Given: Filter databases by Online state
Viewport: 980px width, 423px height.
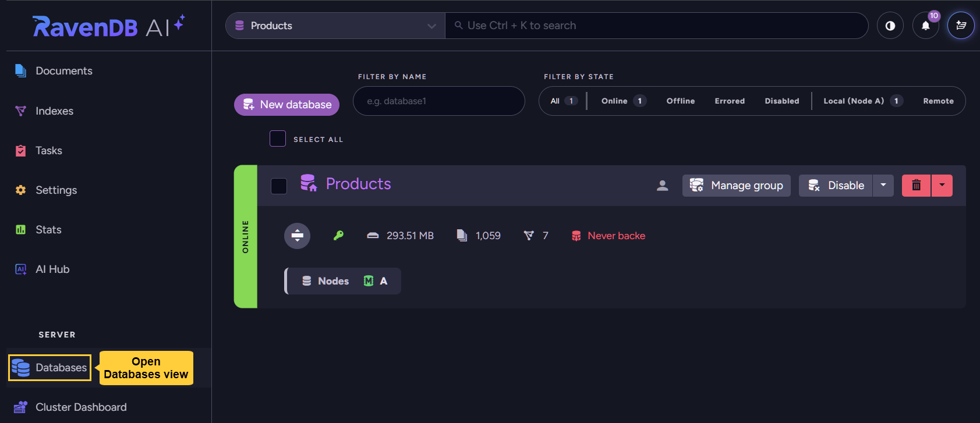Looking at the screenshot, I should tap(614, 101).
